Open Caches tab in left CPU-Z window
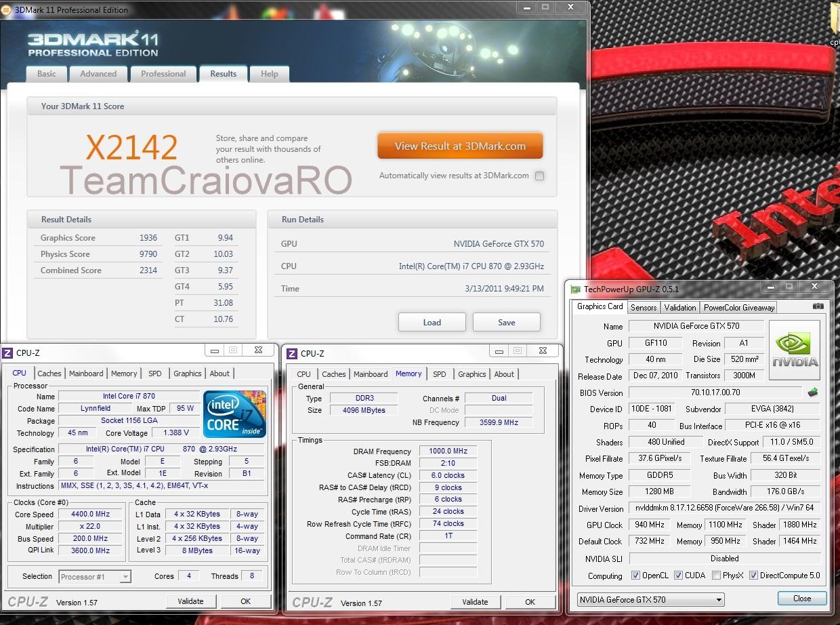Screen dimensions: 840x625 point(49,374)
